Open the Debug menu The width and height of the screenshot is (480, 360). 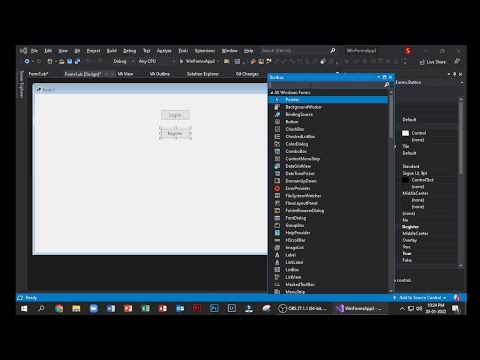click(x=130, y=51)
